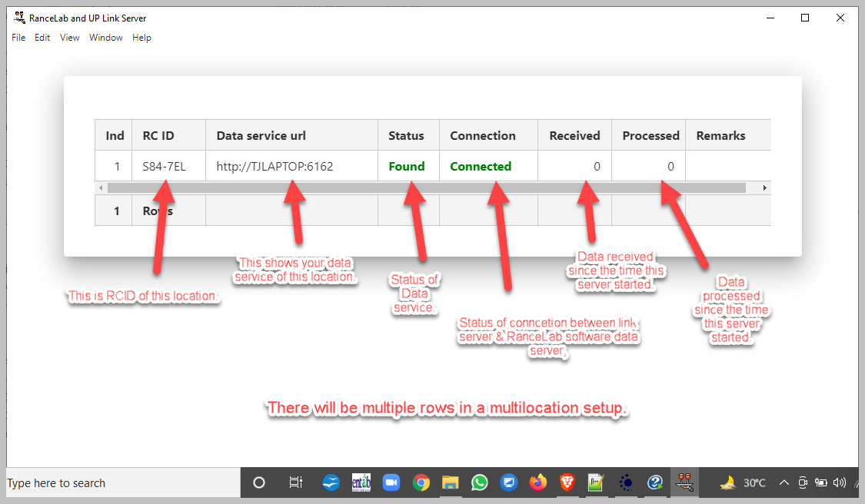Check the battery status tray icon
The height and width of the screenshot is (504, 865).
pos(821,483)
